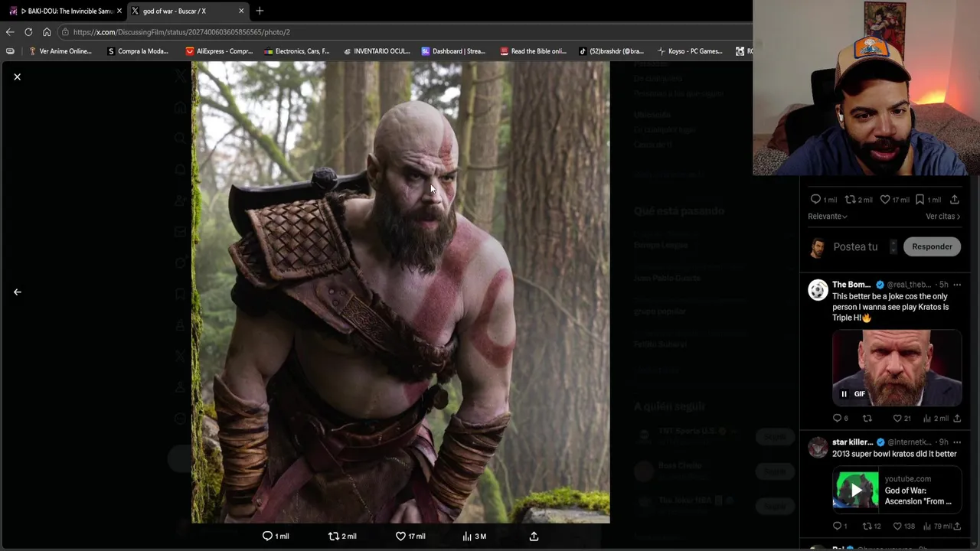The width and height of the screenshot is (980, 551).
Task: Open Read the Bible onli... bookmark
Action: click(533, 51)
